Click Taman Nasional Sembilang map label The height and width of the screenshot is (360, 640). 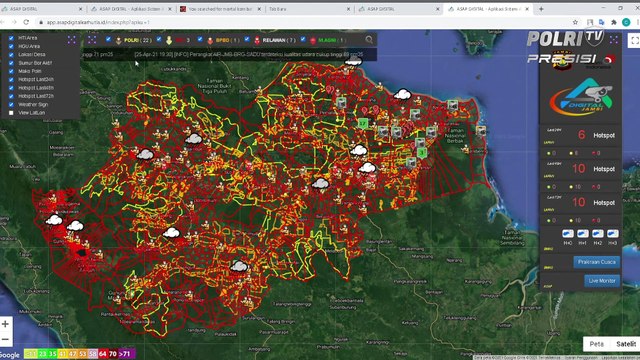pos(513,237)
